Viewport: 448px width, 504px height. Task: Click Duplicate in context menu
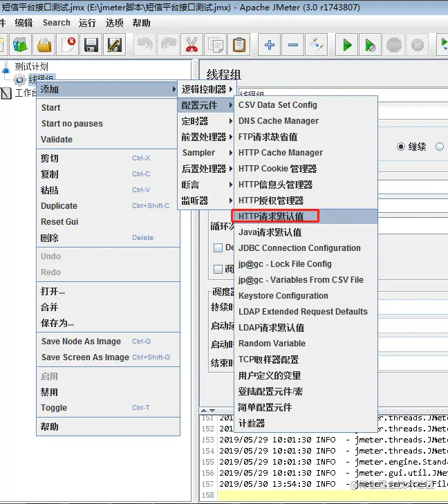coord(108,206)
